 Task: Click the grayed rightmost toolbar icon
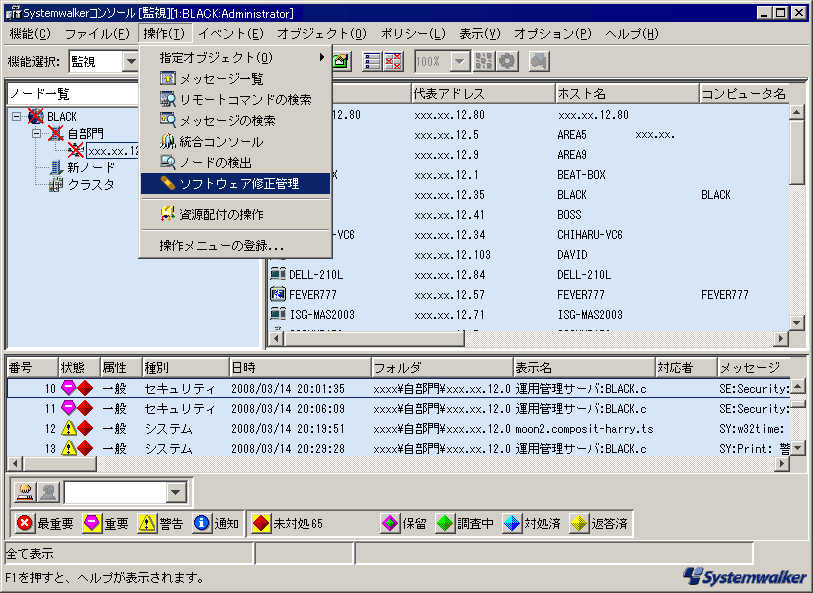539,61
